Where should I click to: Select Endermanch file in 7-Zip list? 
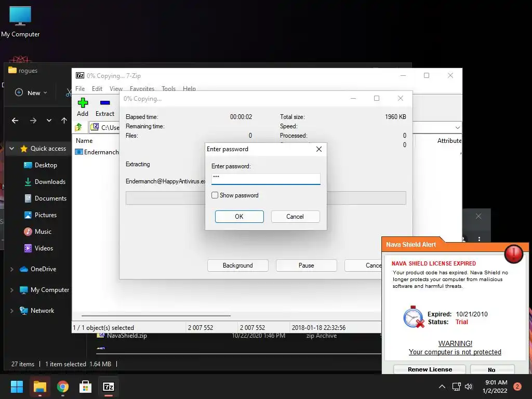click(97, 152)
